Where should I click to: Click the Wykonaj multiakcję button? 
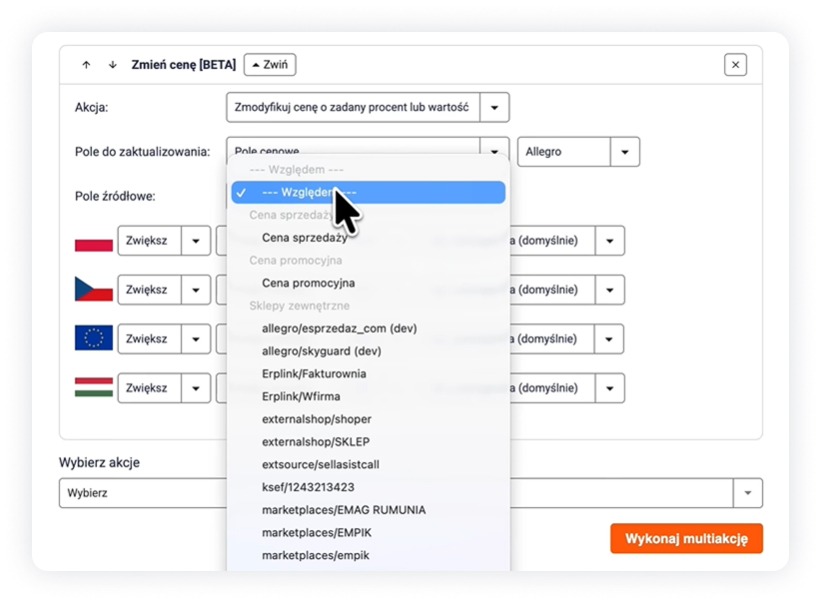[x=686, y=539]
